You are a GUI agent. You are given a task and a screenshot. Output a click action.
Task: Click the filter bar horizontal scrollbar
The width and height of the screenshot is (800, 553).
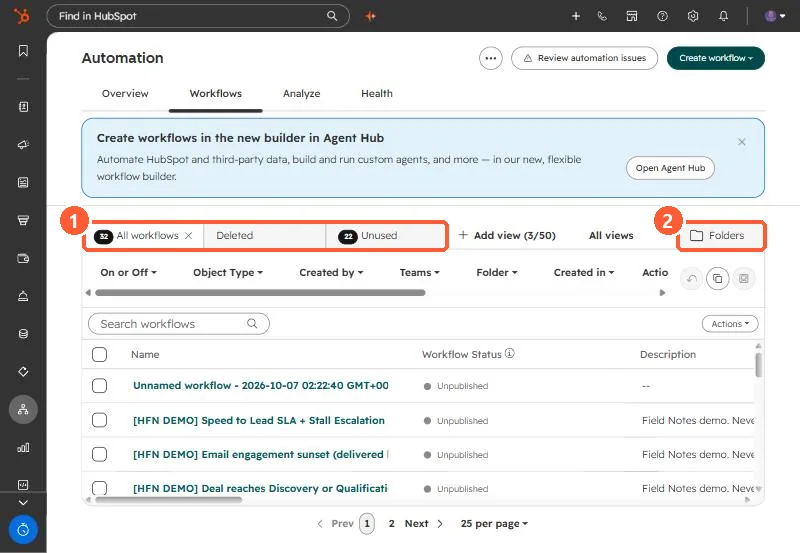tap(260, 293)
